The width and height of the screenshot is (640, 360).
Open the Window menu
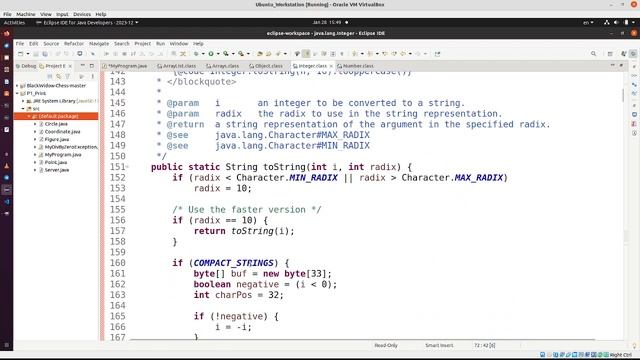[x=179, y=43]
